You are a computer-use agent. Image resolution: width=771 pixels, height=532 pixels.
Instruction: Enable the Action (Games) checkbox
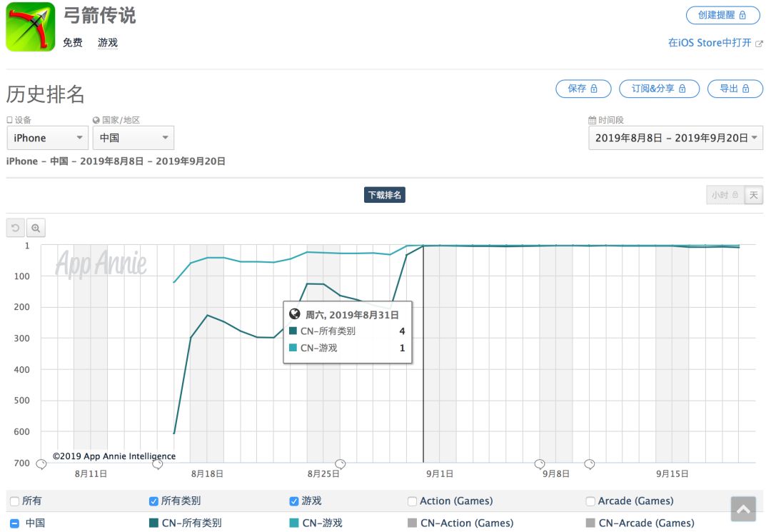pos(412,501)
